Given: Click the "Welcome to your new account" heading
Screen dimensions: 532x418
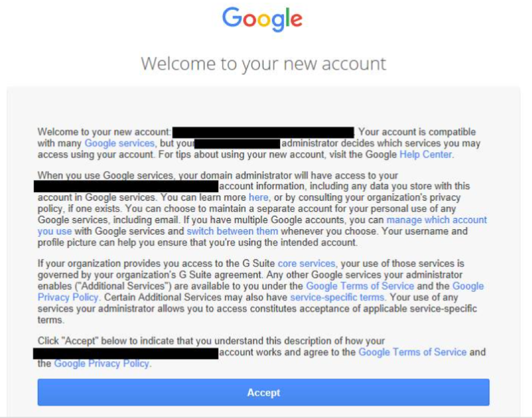Looking at the screenshot, I should (x=264, y=64).
